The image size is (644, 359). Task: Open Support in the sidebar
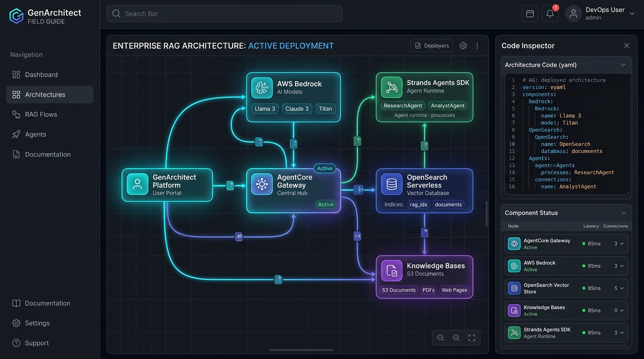pos(50,343)
